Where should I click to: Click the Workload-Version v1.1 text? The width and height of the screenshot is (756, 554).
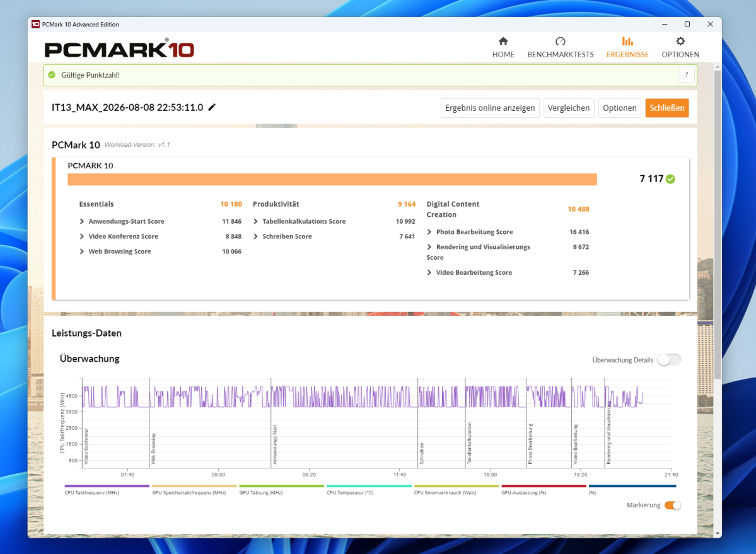[137, 144]
